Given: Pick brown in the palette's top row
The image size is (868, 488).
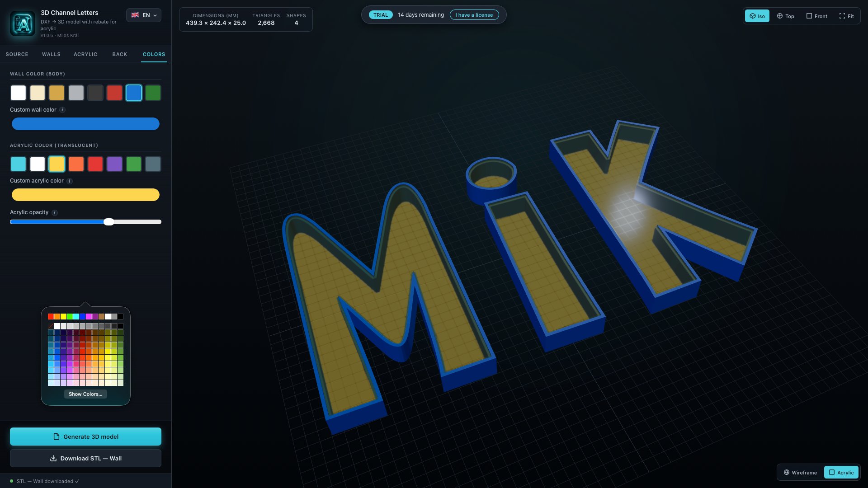Looking at the screenshot, I should pyautogui.click(x=101, y=317).
